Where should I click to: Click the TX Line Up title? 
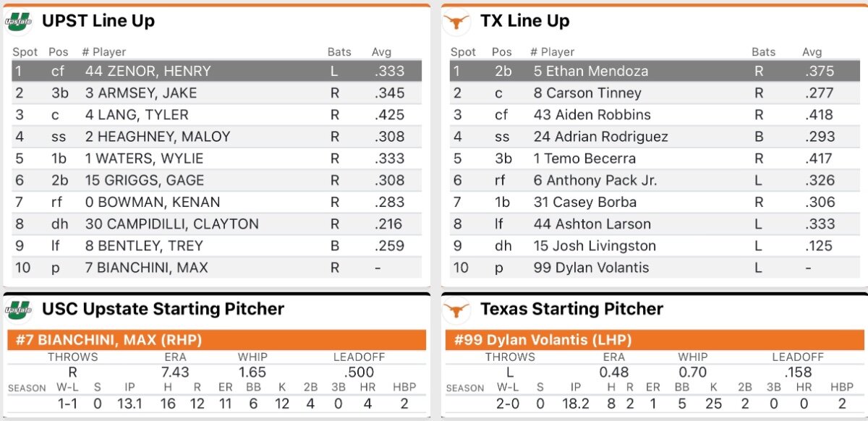(524, 21)
